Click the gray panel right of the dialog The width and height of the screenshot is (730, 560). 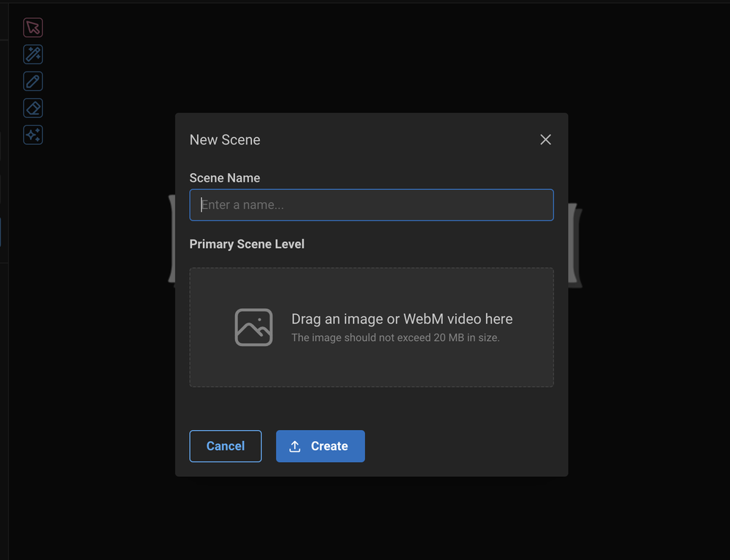pos(575,245)
